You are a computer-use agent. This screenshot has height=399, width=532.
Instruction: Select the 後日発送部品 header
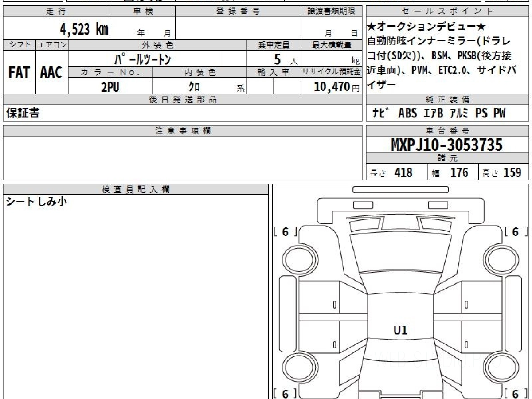point(183,100)
